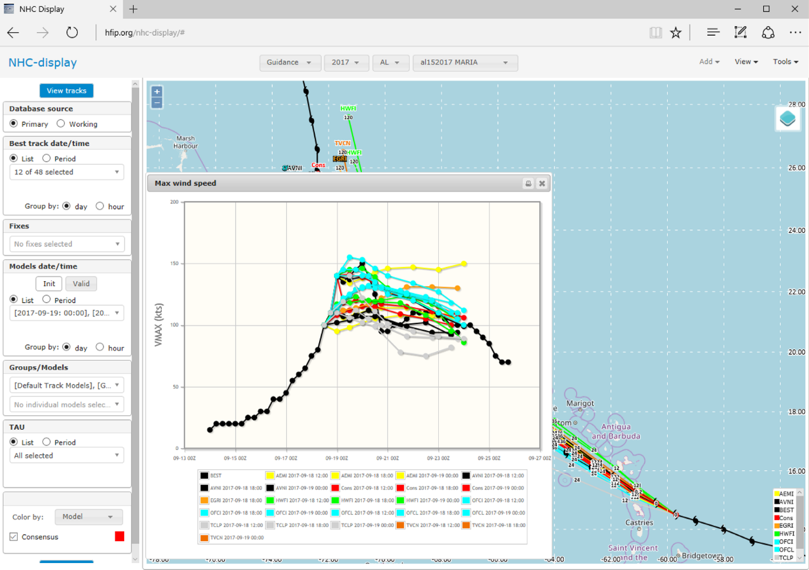The height and width of the screenshot is (570, 809).
Task: Open the View menu
Action: 746,62
